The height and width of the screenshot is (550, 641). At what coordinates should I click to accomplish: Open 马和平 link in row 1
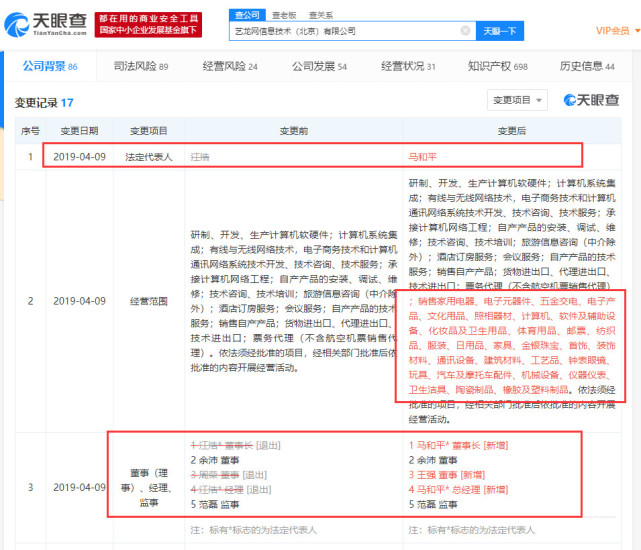coord(422,157)
